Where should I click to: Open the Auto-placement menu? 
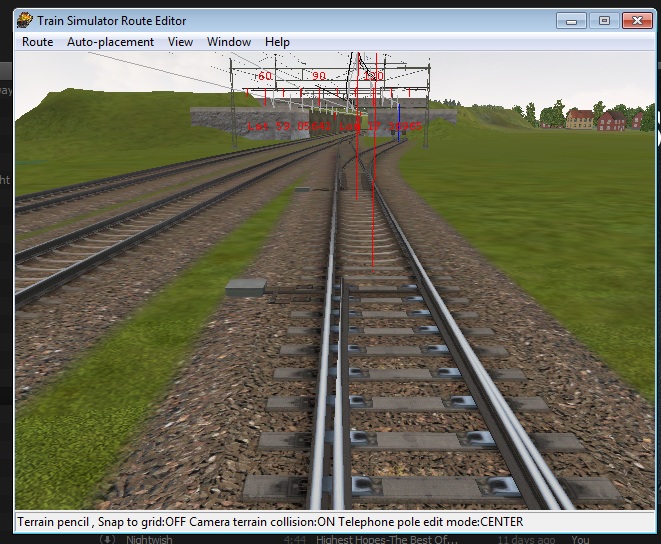click(x=110, y=42)
